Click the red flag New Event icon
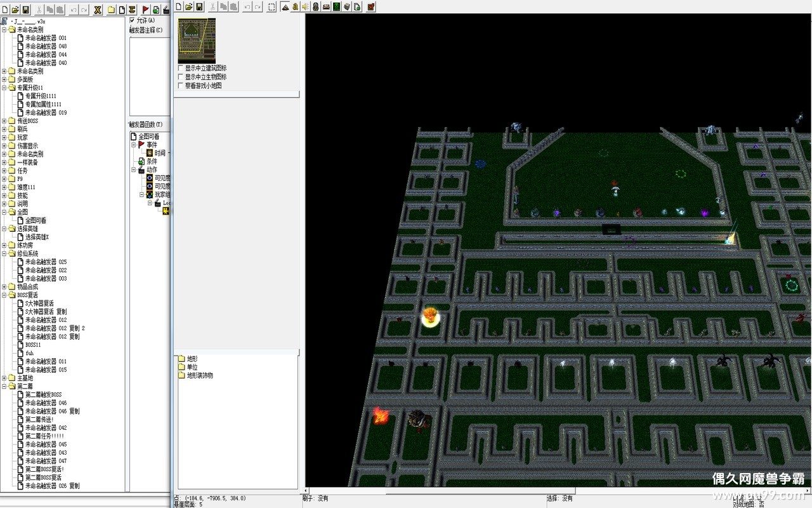The width and height of the screenshot is (812, 508). 145,10
